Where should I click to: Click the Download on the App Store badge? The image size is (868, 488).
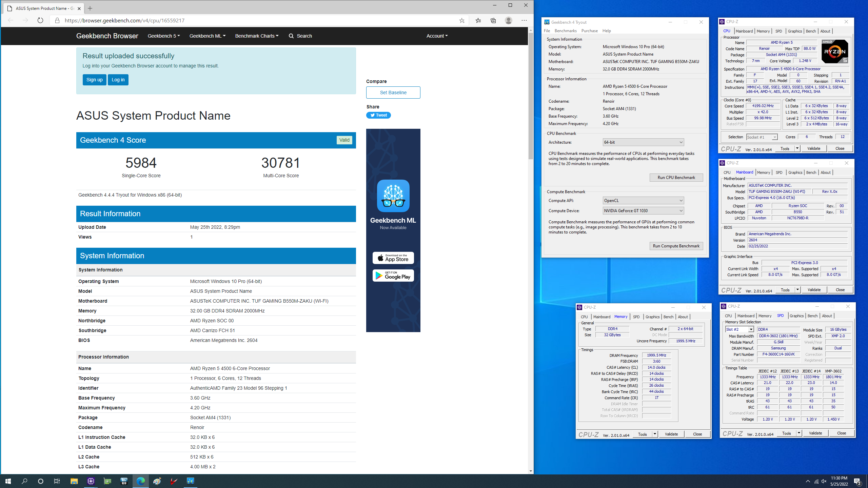coord(393,258)
